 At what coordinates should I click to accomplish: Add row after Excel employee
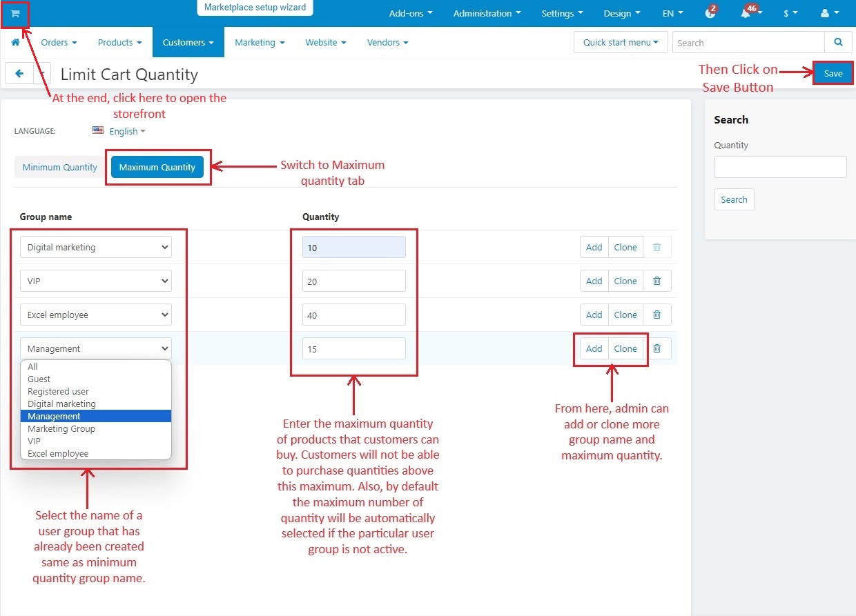[594, 315]
